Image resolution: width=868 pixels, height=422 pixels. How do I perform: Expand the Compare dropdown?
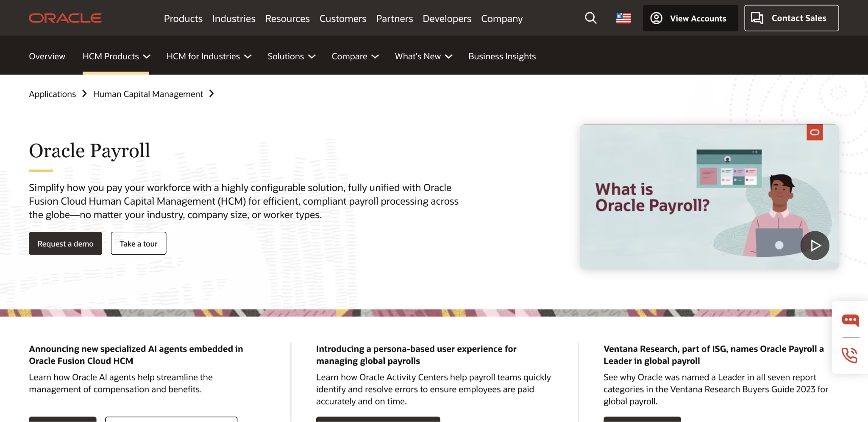pos(355,56)
